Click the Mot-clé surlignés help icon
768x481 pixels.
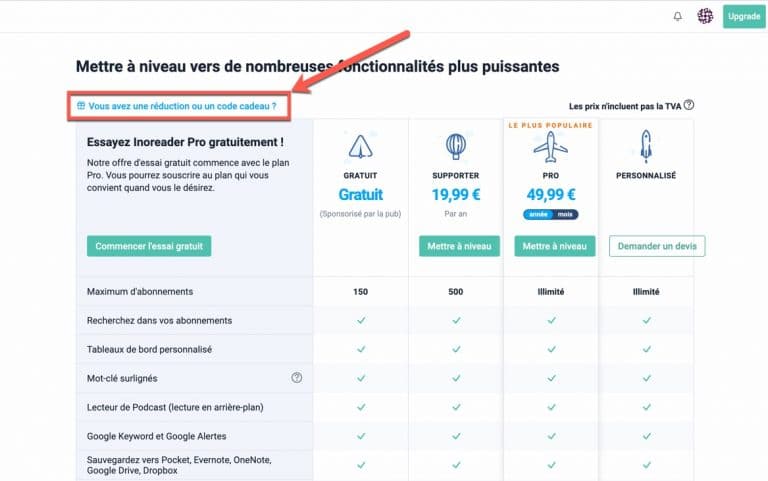click(x=296, y=377)
